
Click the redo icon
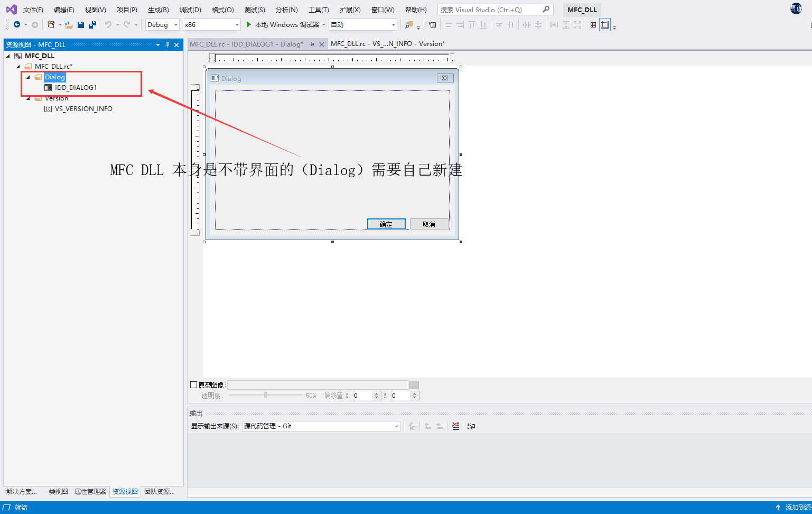(127, 24)
